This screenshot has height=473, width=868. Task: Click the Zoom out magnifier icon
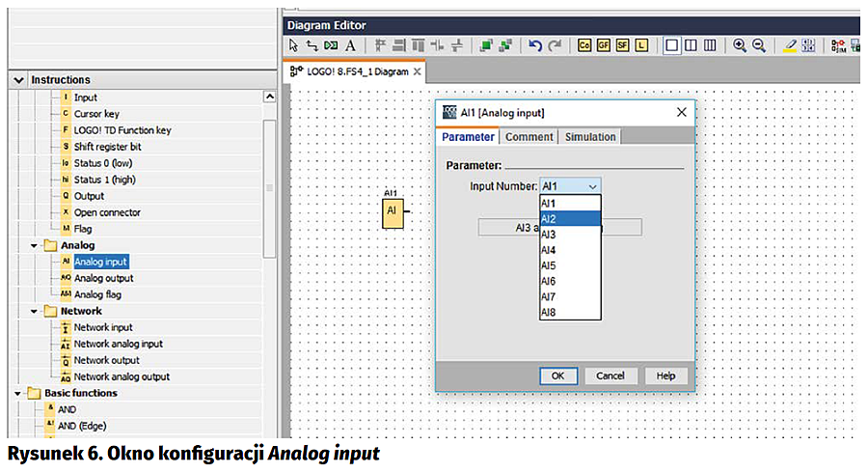click(758, 45)
